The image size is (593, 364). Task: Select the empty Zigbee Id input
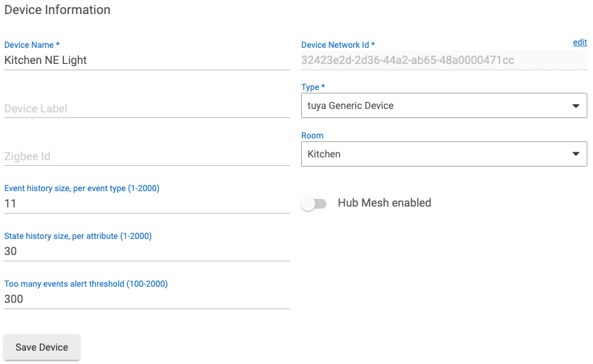tap(146, 157)
